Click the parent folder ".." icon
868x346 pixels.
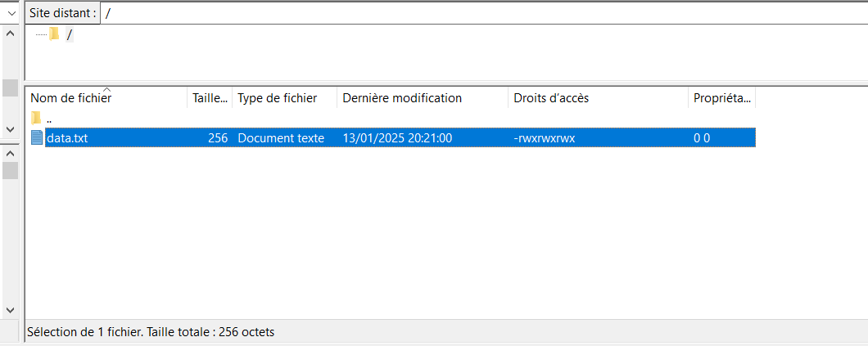(x=36, y=119)
